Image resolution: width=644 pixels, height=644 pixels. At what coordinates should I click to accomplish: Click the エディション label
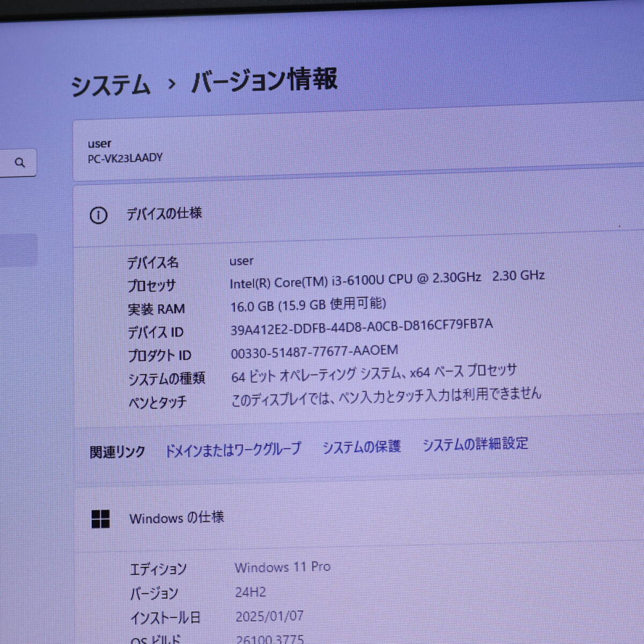coord(158,569)
